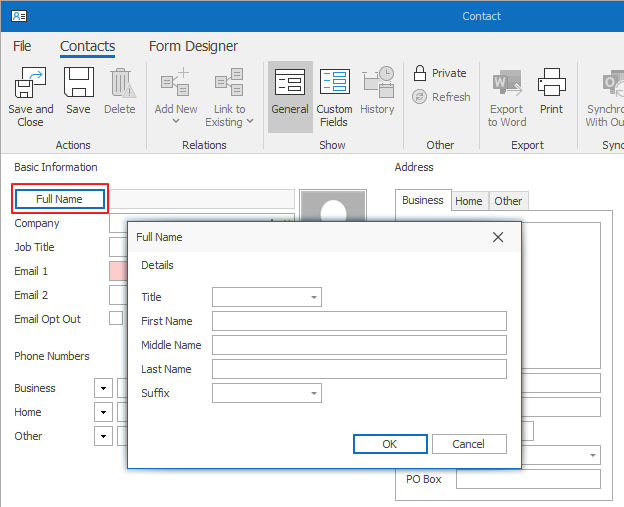The height and width of the screenshot is (507, 624).
Task: Open the Business phone type dropdown
Action: pyautogui.click(x=103, y=388)
